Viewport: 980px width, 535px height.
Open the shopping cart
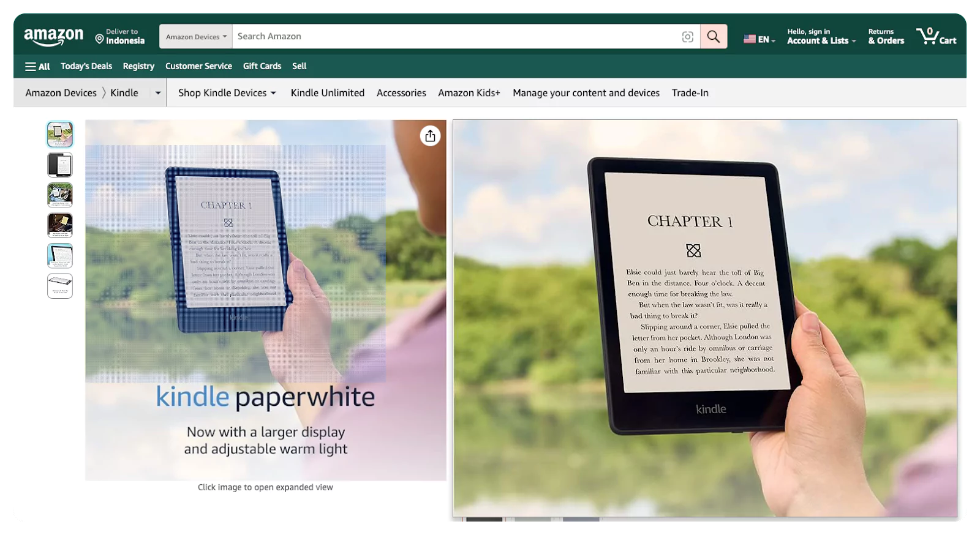coord(936,37)
